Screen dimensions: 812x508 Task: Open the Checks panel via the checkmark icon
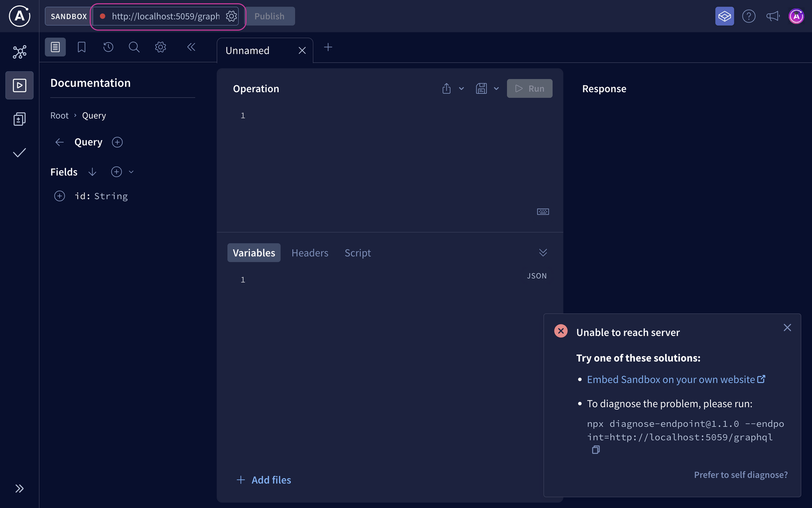[19, 153]
